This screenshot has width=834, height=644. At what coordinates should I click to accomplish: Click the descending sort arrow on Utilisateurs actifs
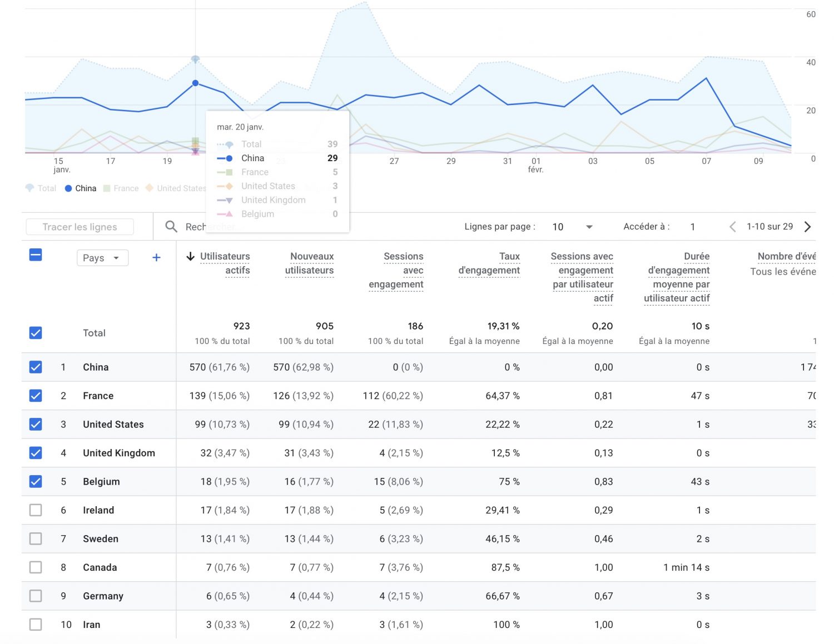point(190,256)
